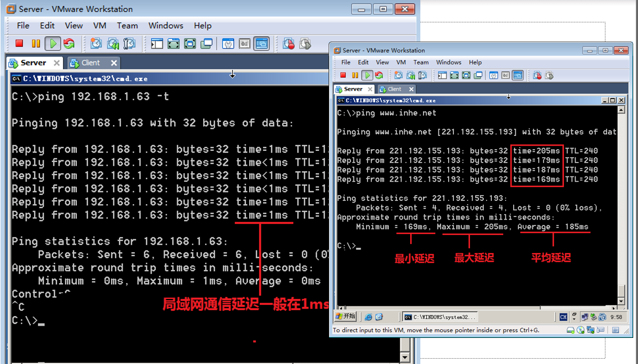Switch to the Client tab in large window
This screenshot has width=638, height=364.
(90, 63)
